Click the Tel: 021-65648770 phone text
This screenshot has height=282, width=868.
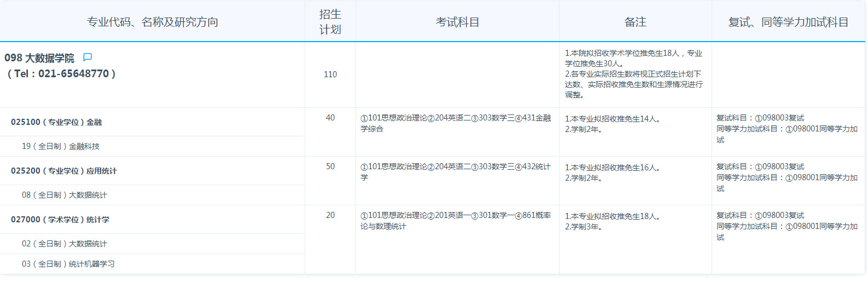click(60, 74)
